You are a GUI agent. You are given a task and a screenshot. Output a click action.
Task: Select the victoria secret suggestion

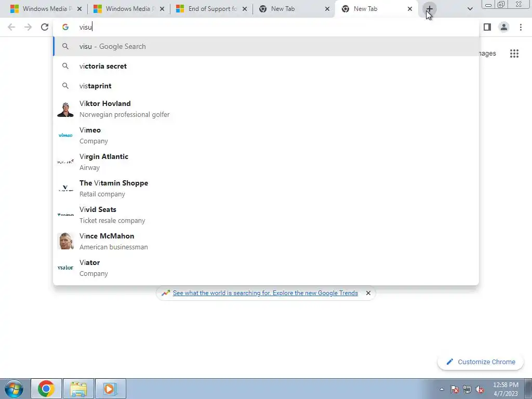coord(265,66)
